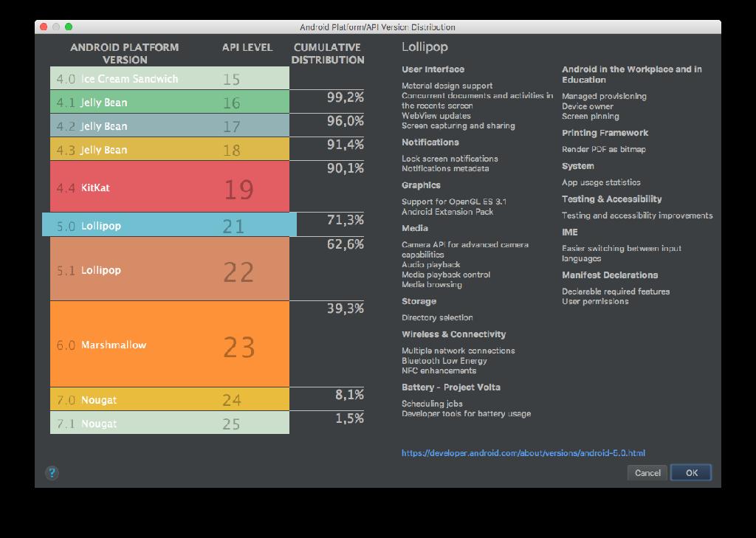Click the 96,0% cumulative distribution value
The height and width of the screenshot is (538, 756).
click(346, 121)
